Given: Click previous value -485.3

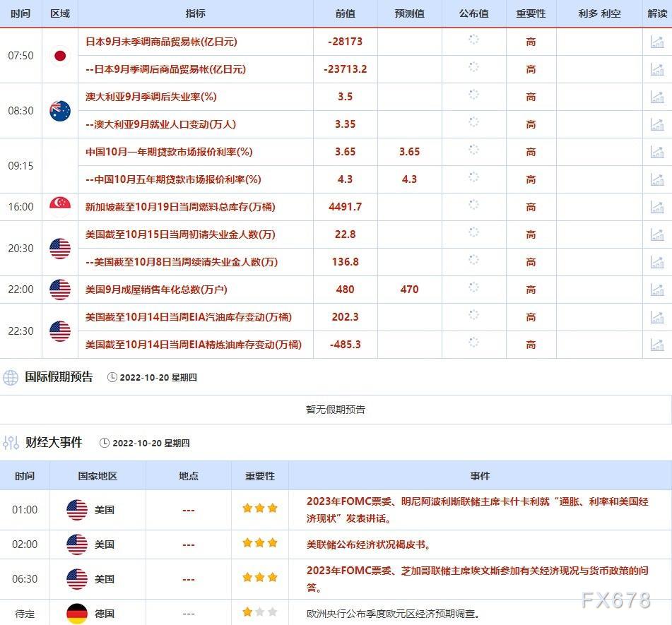Looking at the screenshot, I should click(346, 345).
